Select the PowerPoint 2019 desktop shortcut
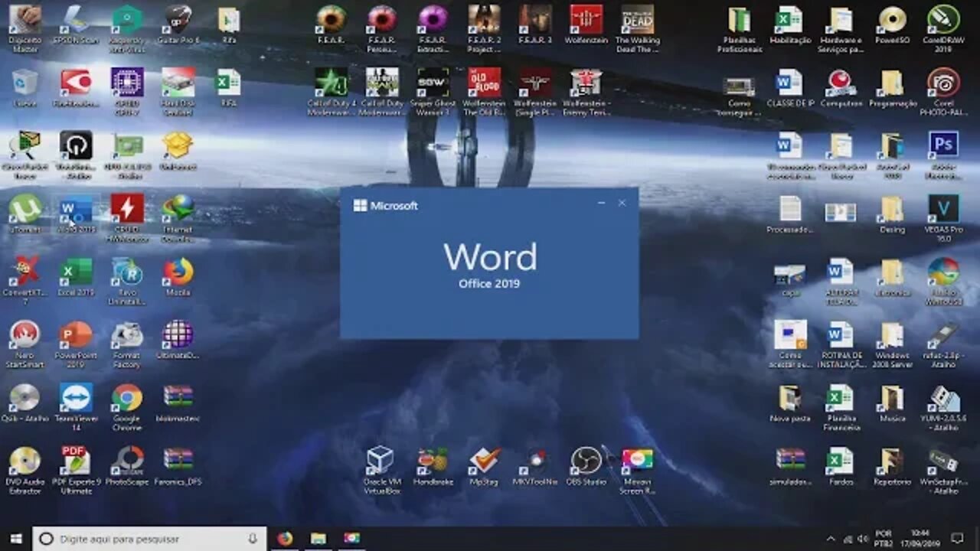Viewport: 980px width, 551px height. (76, 344)
